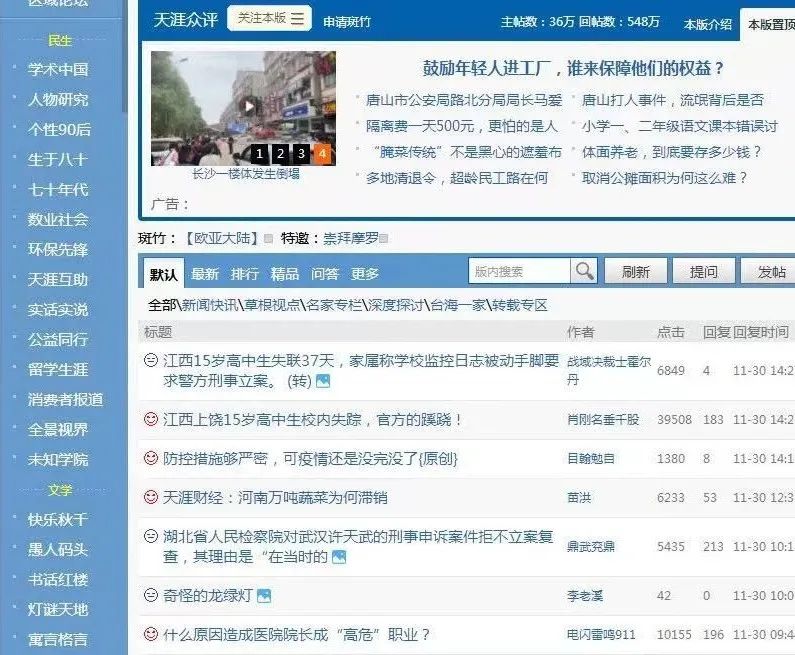Filter by 草根视点 category

(272, 305)
